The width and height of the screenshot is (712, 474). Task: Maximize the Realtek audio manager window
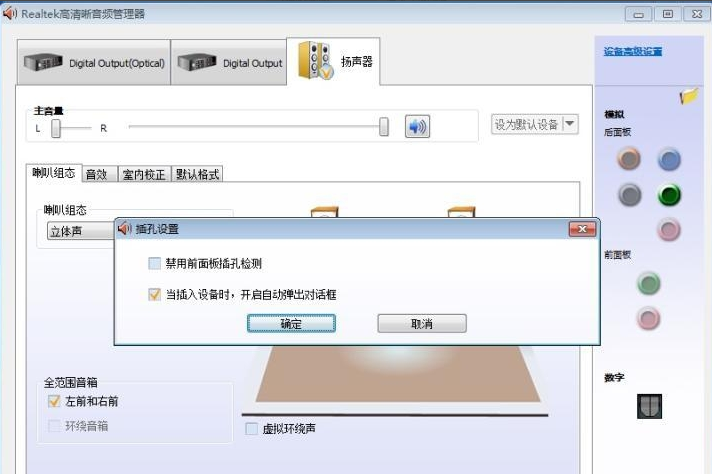(668, 14)
